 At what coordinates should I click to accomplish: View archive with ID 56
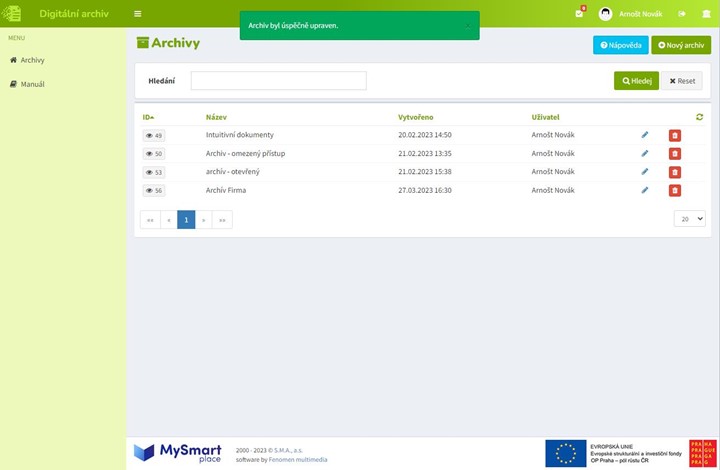(x=154, y=190)
